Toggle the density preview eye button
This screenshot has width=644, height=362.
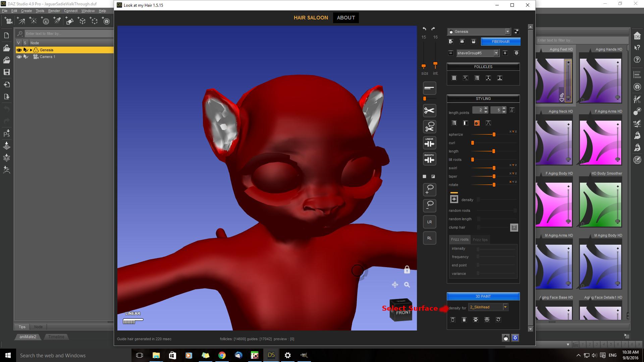[454, 199]
